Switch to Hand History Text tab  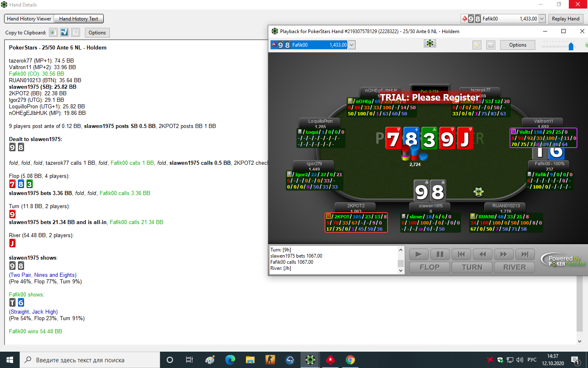pos(78,19)
